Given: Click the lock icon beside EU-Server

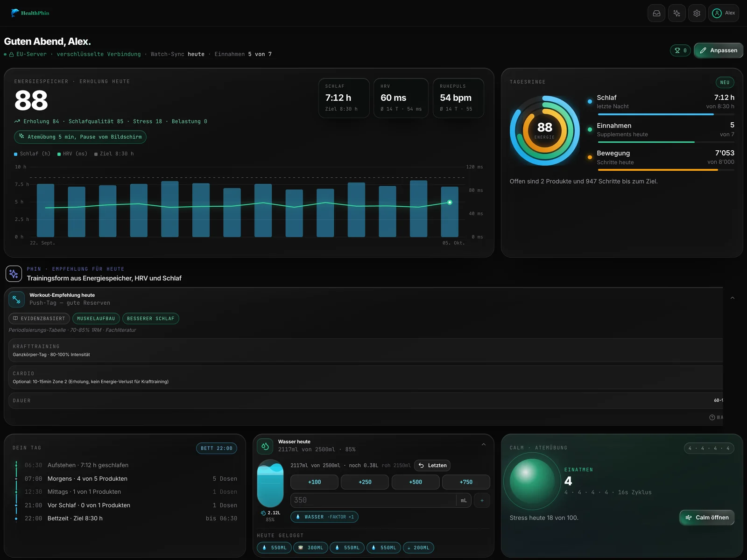Looking at the screenshot, I should coord(11,55).
